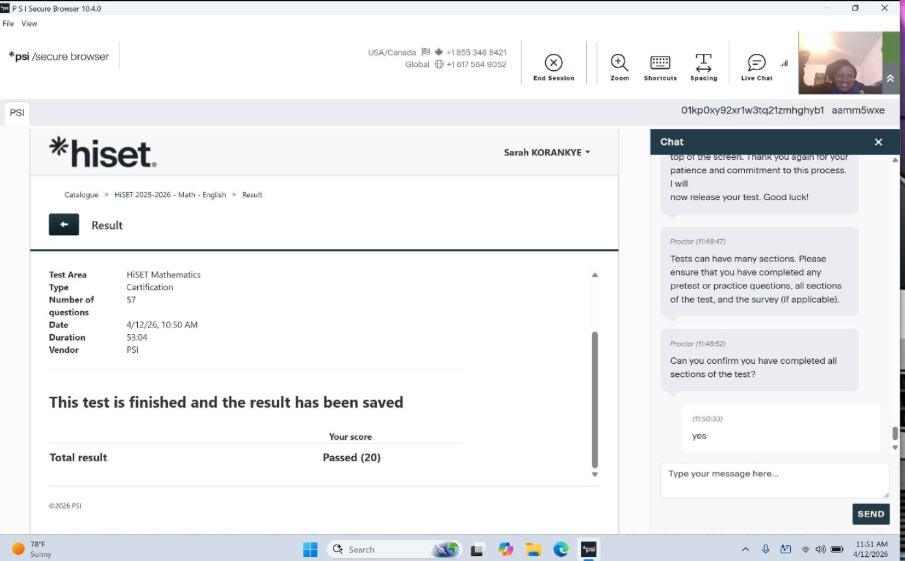Open Copilot from the taskbar
The height and width of the screenshot is (561, 905).
(x=506, y=549)
